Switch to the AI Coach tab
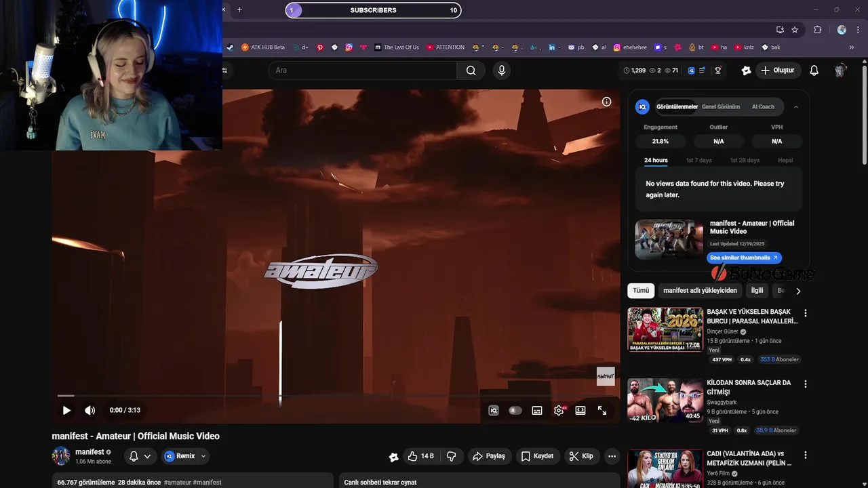The width and height of the screenshot is (868, 488). click(763, 107)
